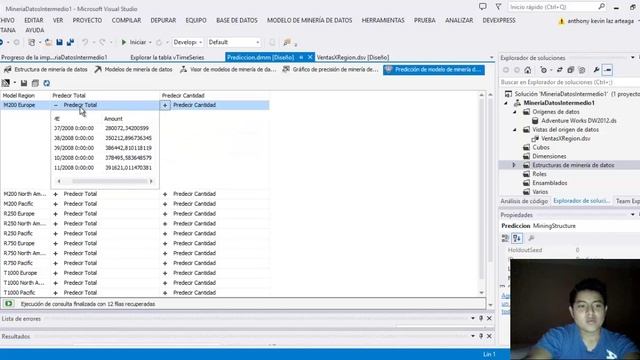Click Solution Explorer show all files icon
This screenshot has height=360, width=640.
(x=582, y=70)
